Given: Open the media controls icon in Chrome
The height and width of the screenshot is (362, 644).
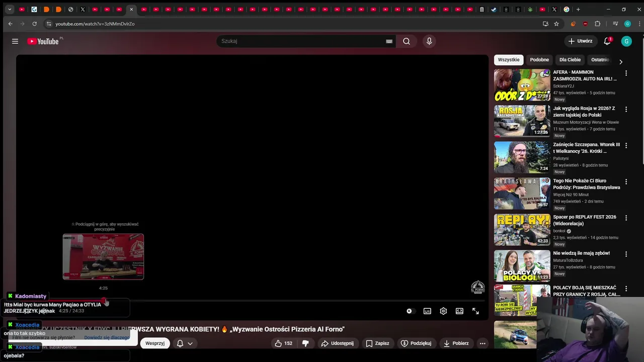Looking at the screenshot, I should point(615,24).
